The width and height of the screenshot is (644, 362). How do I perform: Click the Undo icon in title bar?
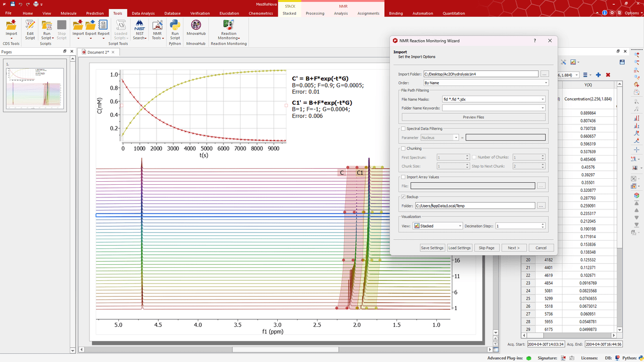pyautogui.click(x=20, y=4)
